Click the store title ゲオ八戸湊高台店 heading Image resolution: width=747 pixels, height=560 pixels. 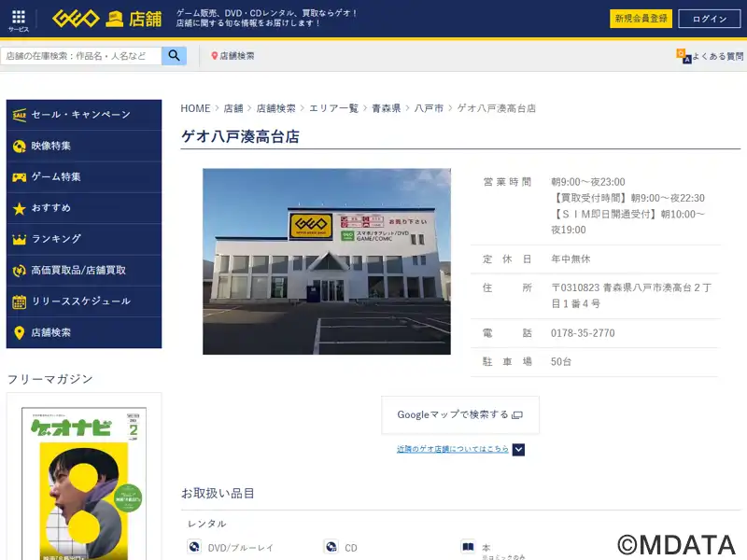point(240,136)
